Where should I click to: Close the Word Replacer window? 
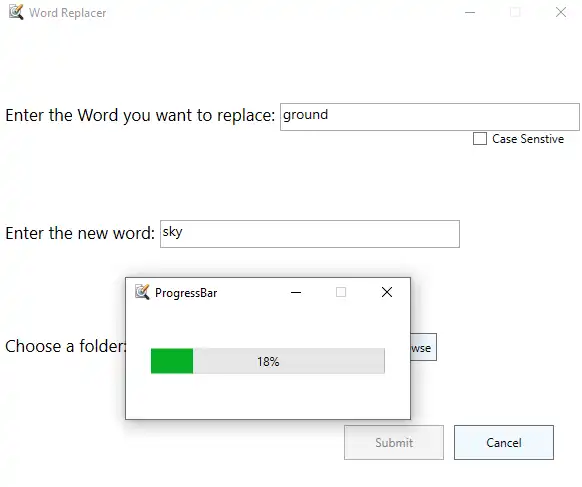pyautogui.click(x=561, y=12)
